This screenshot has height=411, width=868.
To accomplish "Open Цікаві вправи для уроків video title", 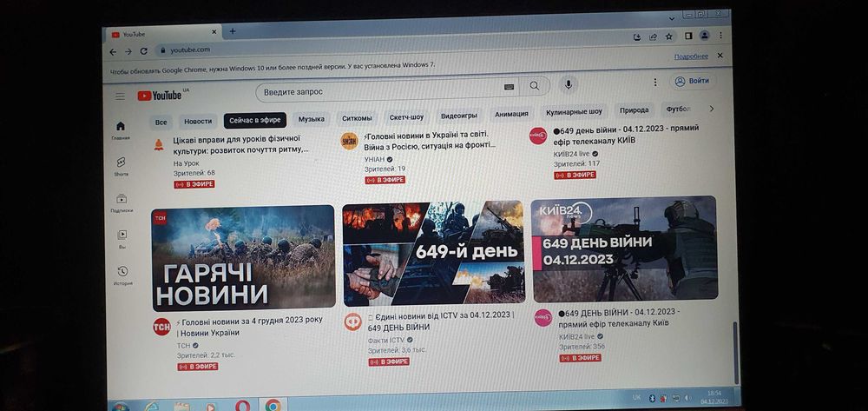I will (240, 144).
